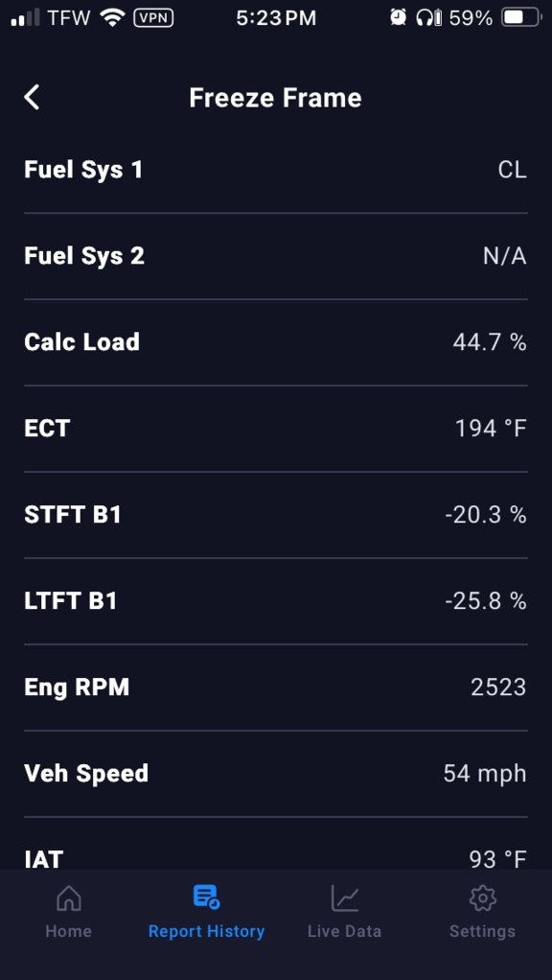This screenshot has height=980, width=552.
Task: Tap the back arrow icon
Action: click(x=32, y=98)
